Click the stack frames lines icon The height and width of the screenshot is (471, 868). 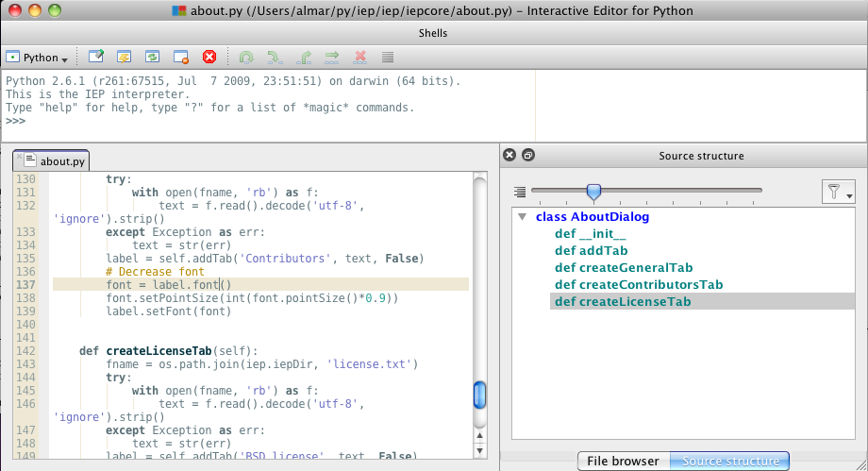(388, 57)
